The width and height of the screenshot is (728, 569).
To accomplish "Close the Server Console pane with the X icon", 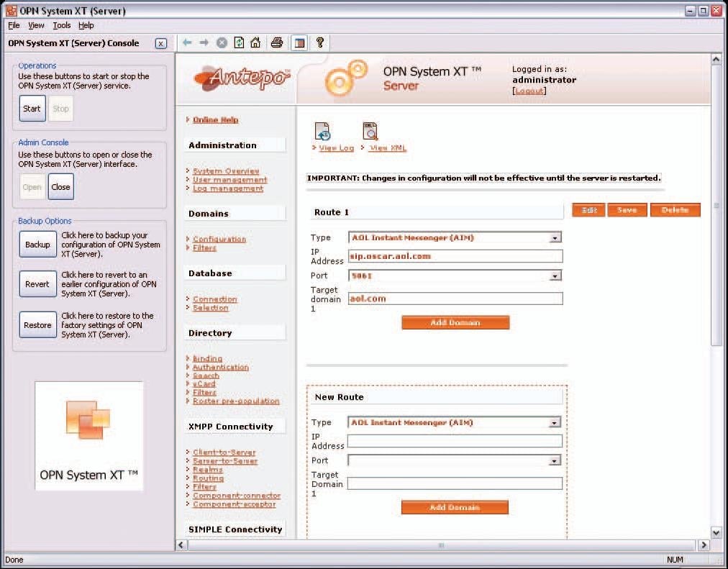I will (x=160, y=44).
